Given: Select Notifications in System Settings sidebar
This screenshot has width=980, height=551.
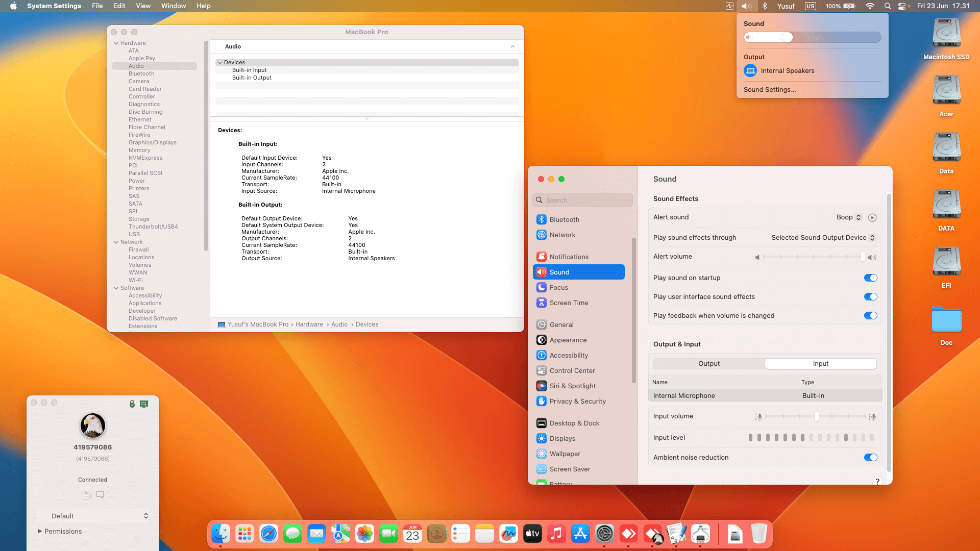Looking at the screenshot, I should [x=579, y=257].
